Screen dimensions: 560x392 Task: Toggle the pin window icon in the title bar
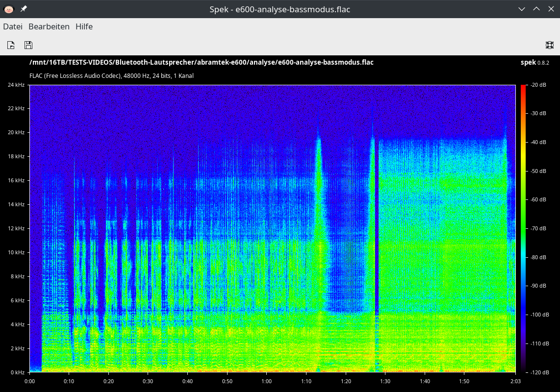click(x=24, y=8)
